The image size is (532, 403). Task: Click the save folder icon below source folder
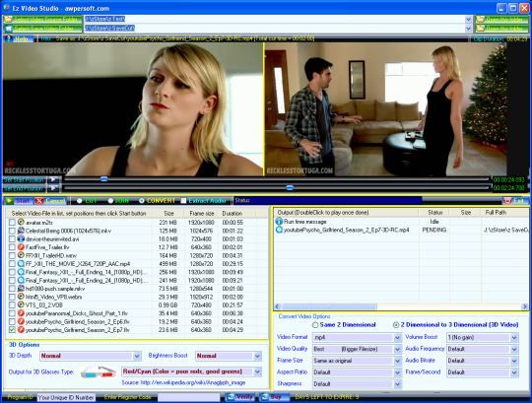tap(8, 29)
